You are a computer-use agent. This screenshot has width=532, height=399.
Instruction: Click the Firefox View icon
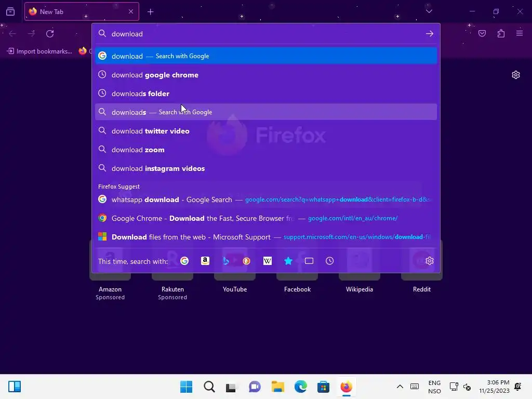coord(10,11)
